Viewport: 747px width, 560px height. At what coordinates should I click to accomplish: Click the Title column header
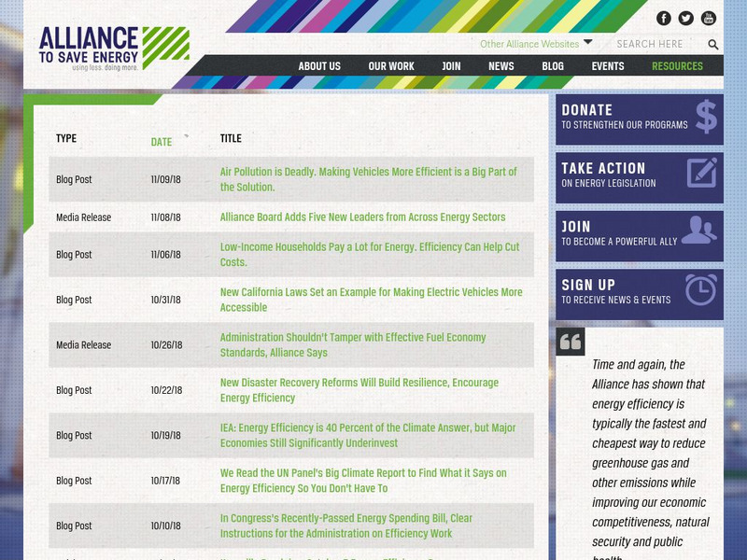[x=231, y=138]
